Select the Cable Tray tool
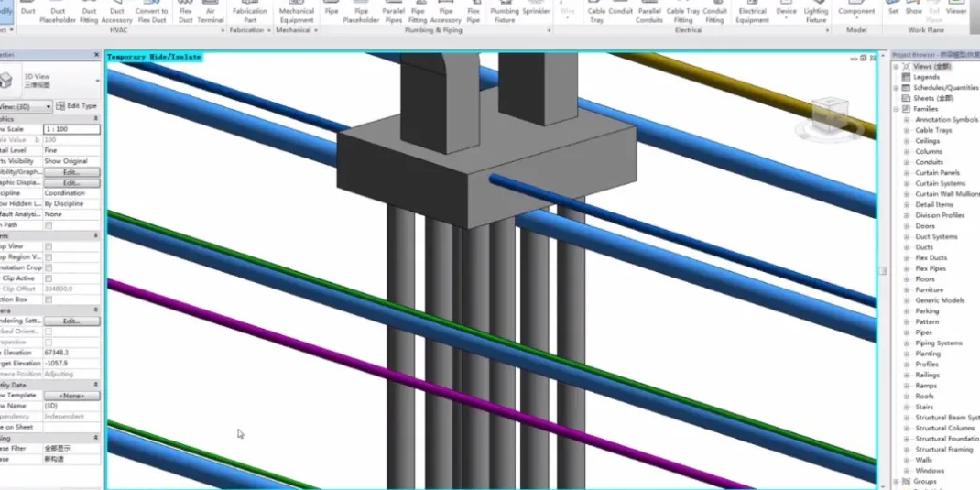980x490 pixels. pos(597,11)
